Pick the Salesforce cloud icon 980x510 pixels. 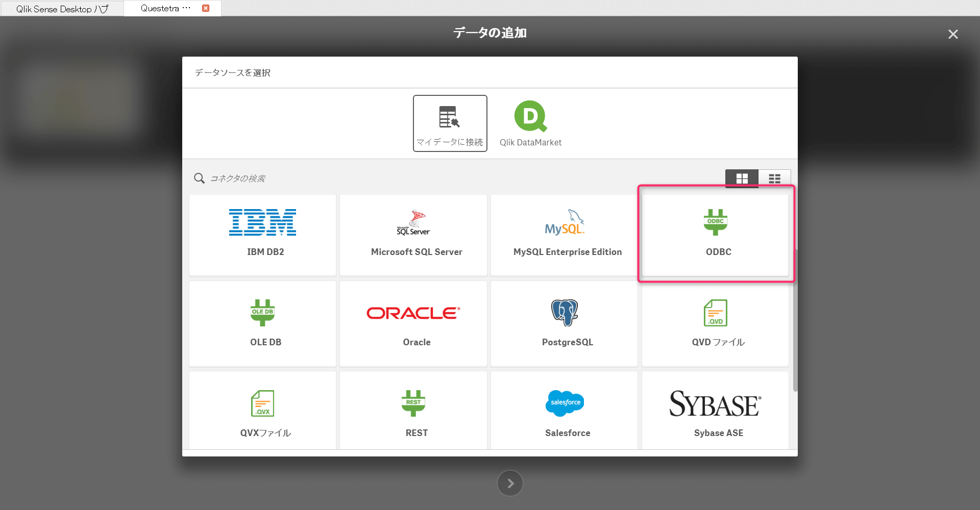tap(565, 403)
